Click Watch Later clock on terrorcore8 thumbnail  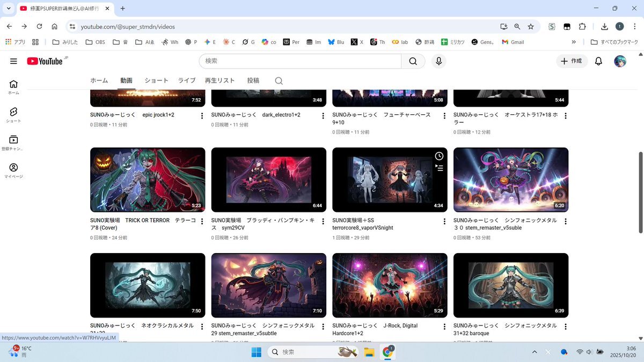tap(439, 156)
